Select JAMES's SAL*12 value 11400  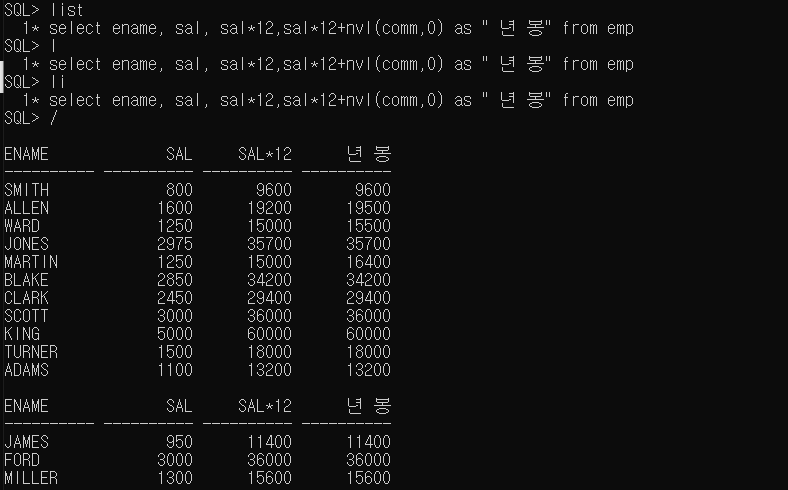pos(269,442)
